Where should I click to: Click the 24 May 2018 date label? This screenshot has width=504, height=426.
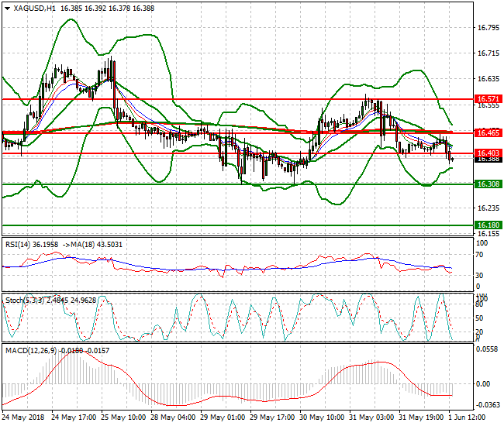click(25, 417)
